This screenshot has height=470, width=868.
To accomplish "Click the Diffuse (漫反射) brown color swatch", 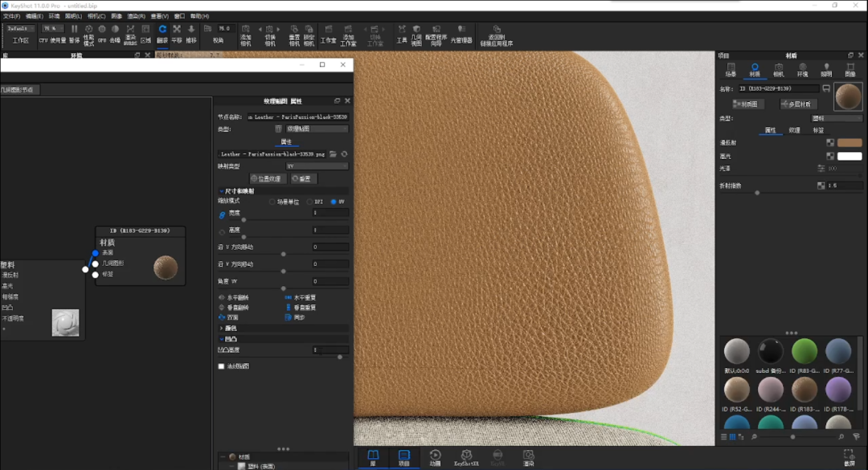I will coord(850,143).
